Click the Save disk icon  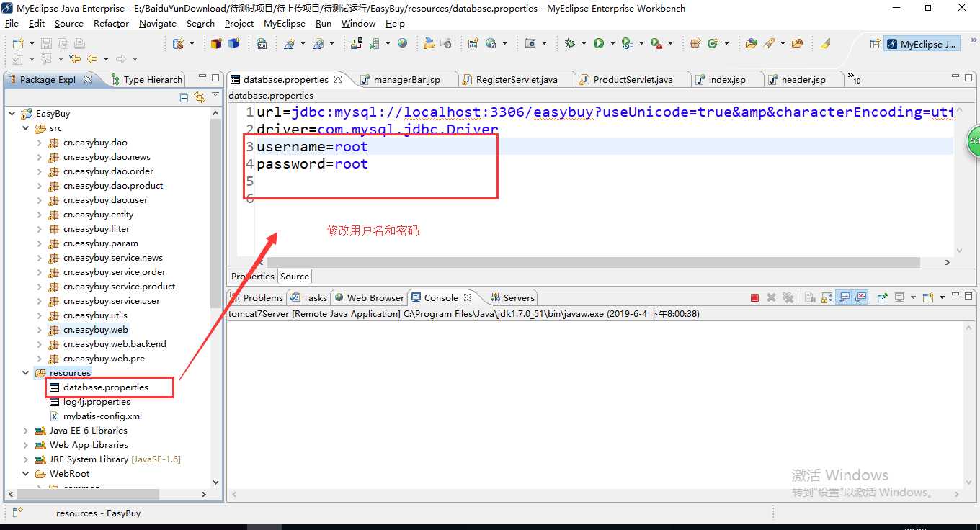pos(45,43)
